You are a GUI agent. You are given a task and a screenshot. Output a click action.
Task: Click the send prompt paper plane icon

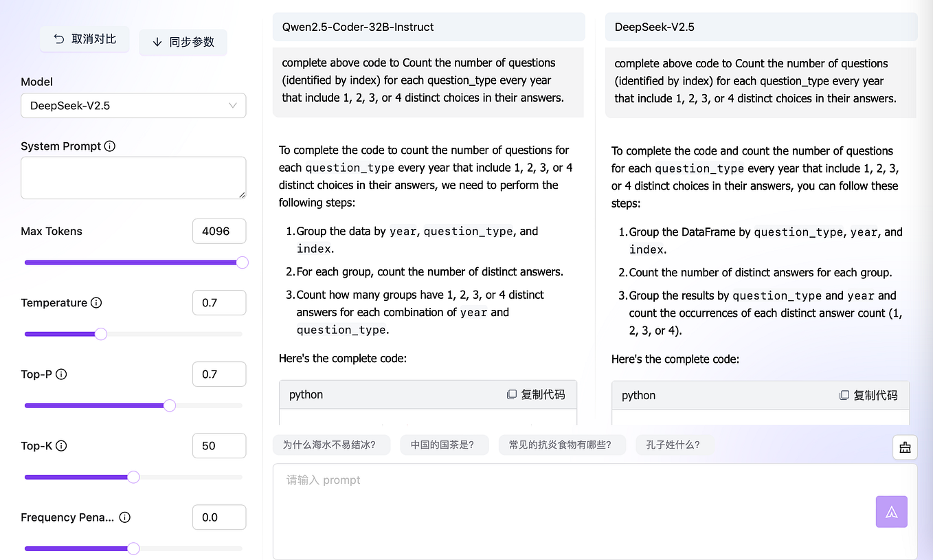point(891,511)
